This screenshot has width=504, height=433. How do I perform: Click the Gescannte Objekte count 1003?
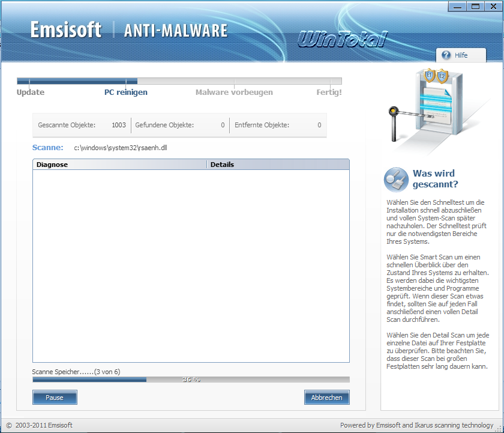pos(119,125)
